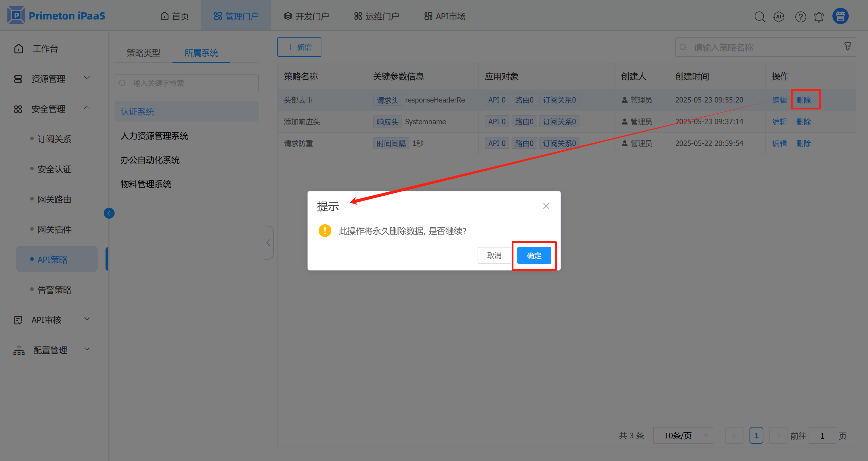Collapse the sidebar with blue arrow button
The height and width of the screenshot is (461, 868).
coord(109,213)
